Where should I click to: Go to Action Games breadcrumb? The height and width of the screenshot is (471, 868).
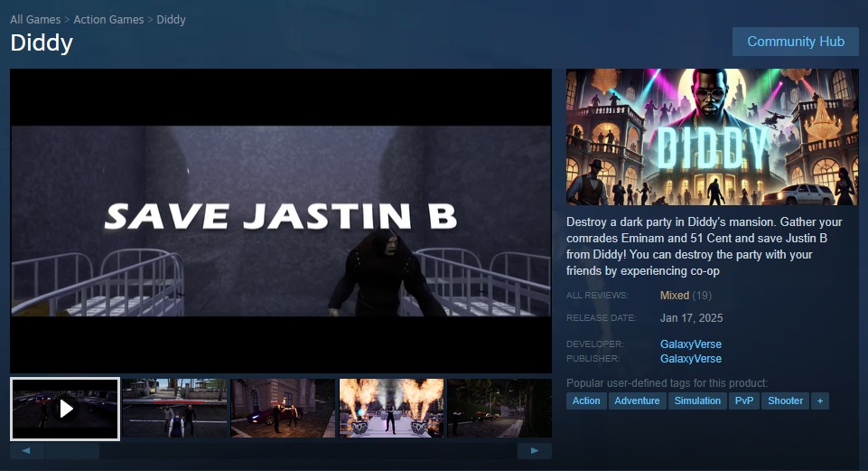tap(108, 19)
